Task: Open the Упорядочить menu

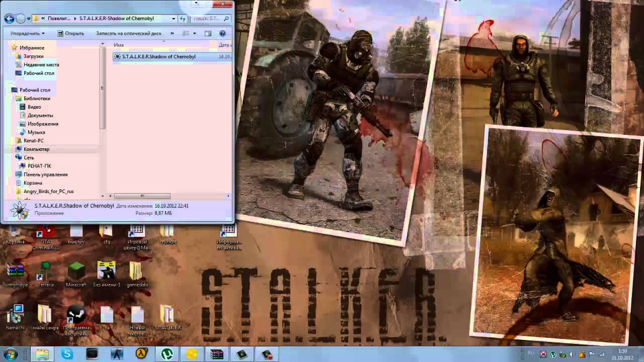Action: (x=28, y=34)
